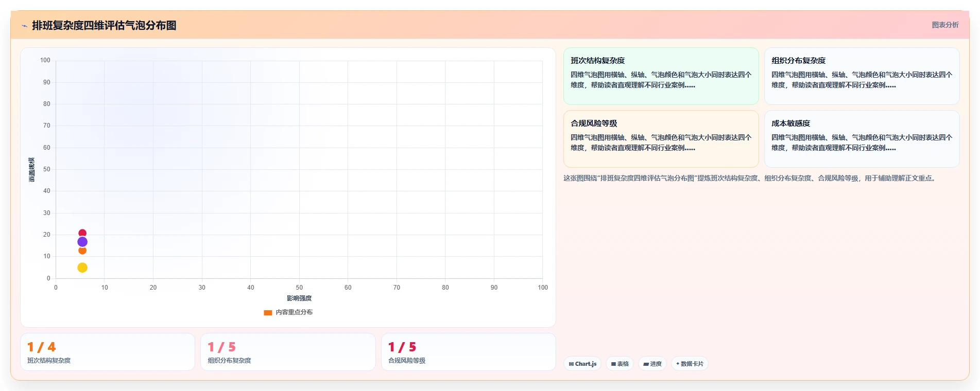This screenshot has width=980, height=391.
Task: Click the 图表分析 label in header
Action: (945, 25)
